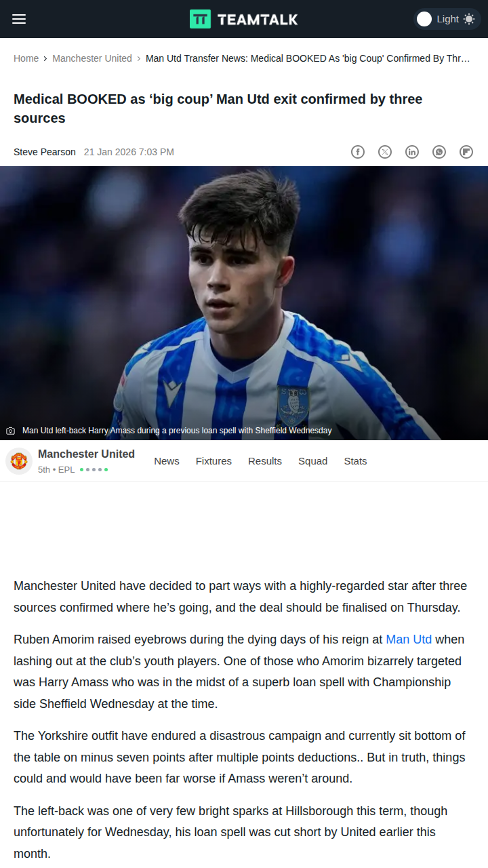Share article on WhatsApp
The width and height of the screenshot is (488, 868).
coord(439,152)
